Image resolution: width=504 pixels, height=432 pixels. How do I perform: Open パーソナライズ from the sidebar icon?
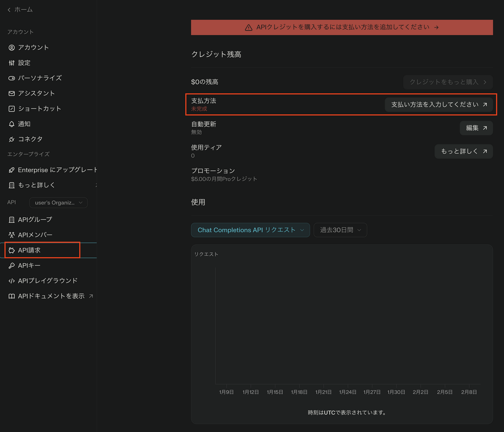[x=11, y=78]
